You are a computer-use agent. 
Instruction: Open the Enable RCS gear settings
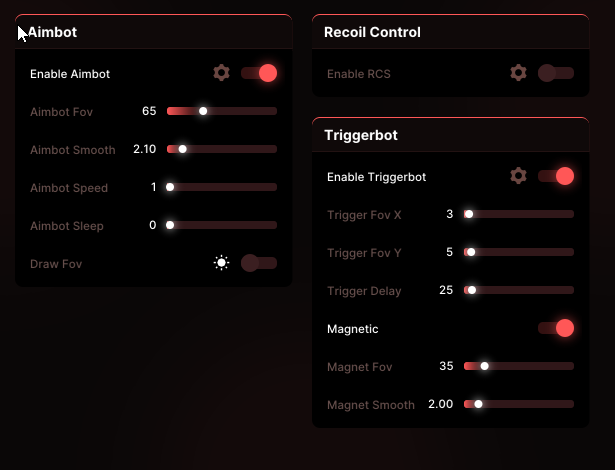[518, 73]
